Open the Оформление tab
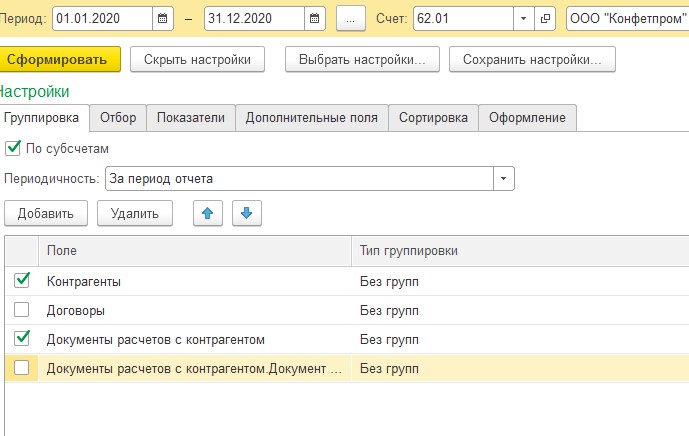Viewport: 689px width, 436px height. (x=527, y=118)
